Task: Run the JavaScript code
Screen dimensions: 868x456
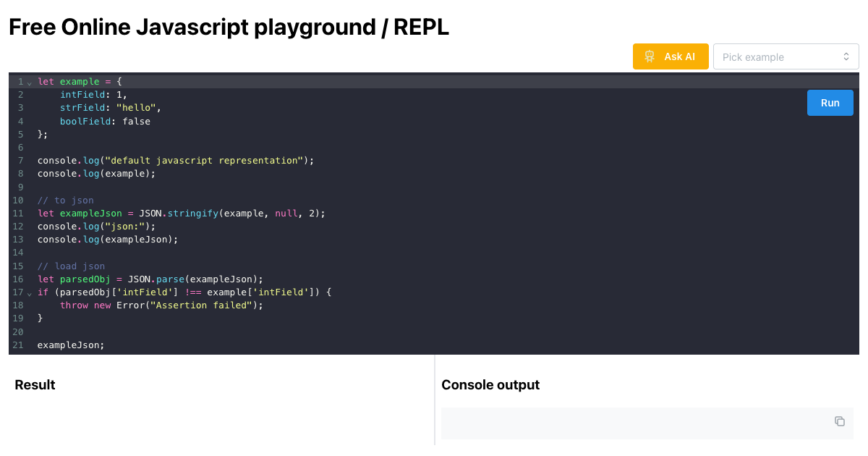Action: click(x=830, y=103)
